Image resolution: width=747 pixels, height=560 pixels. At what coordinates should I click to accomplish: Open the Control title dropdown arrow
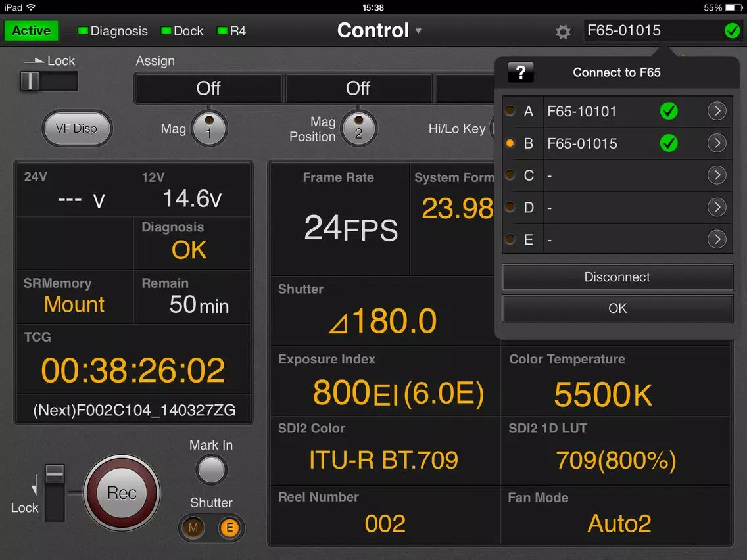click(418, 31)
